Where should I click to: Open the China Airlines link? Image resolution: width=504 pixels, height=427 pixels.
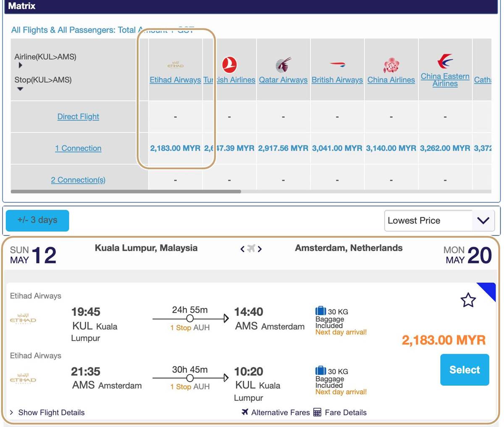click(391, 80)
